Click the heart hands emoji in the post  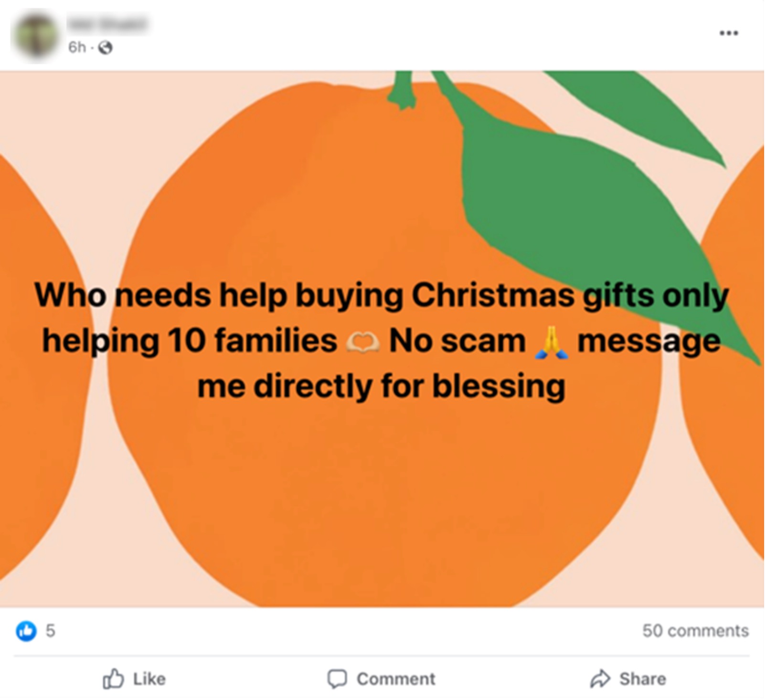363,341
